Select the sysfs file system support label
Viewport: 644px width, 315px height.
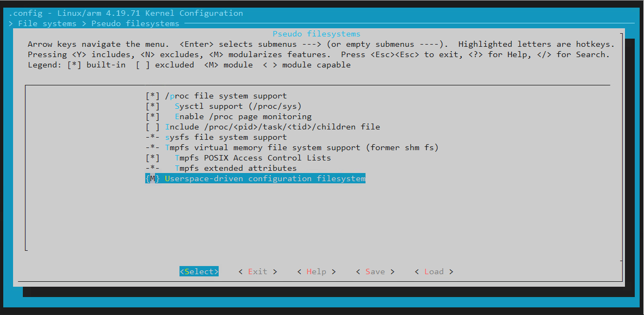click(226, 137)
